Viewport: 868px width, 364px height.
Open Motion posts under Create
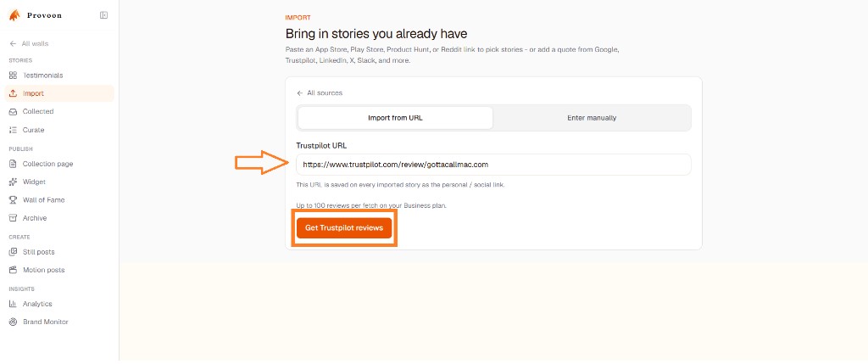(x=59, y=271)
